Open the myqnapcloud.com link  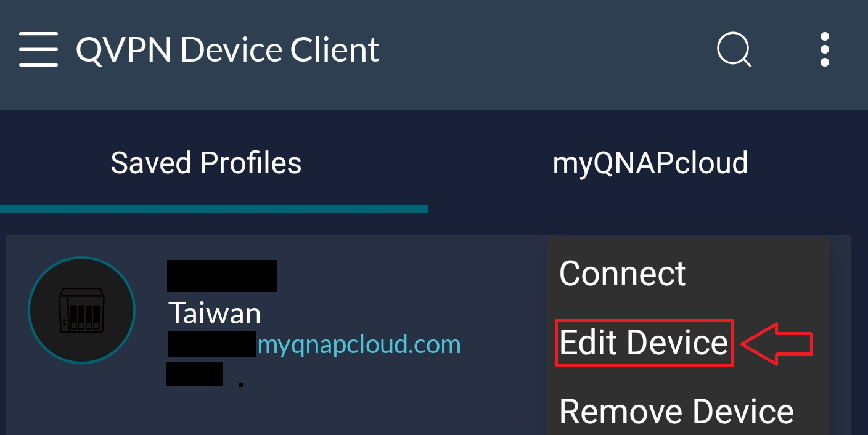coord(360,345)
